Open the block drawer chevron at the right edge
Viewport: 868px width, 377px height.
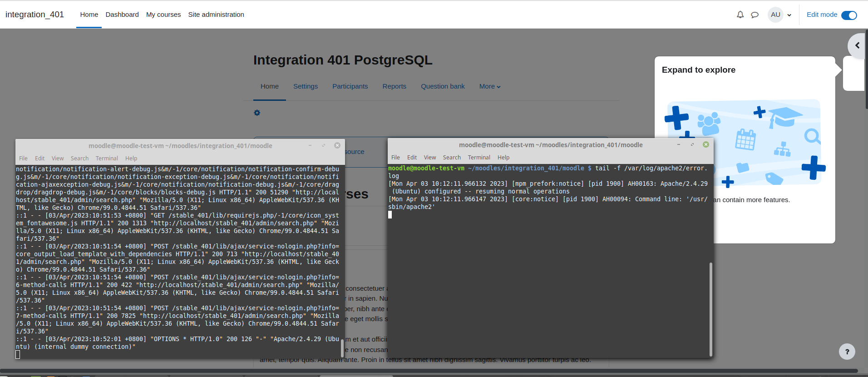858,45
